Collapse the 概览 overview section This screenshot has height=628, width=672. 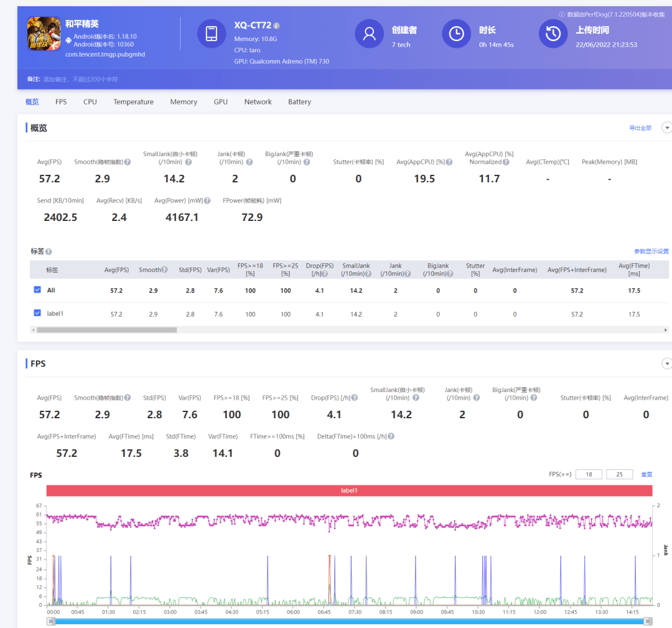(666, 128)
